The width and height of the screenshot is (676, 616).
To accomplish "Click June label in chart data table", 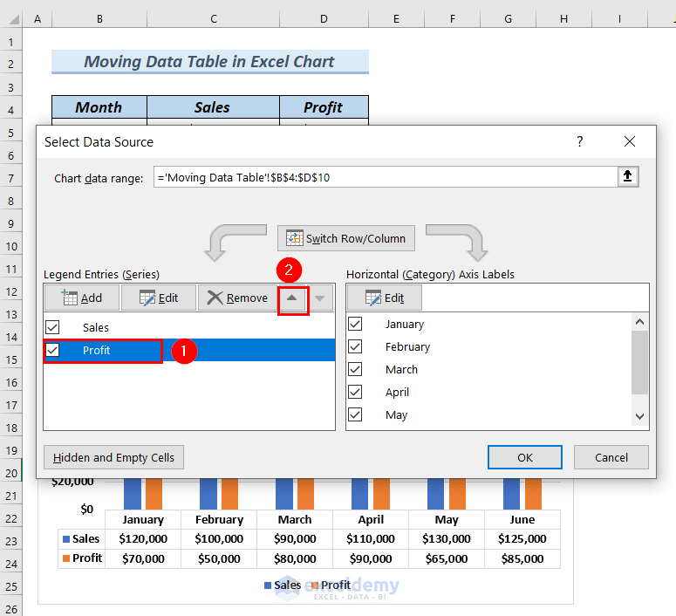I will coord(522,519).
